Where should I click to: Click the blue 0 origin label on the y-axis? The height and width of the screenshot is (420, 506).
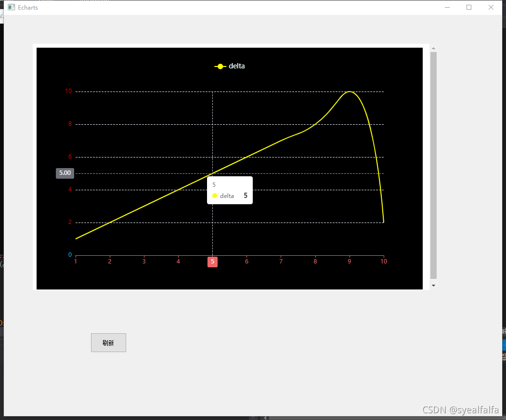click(69, 254)
